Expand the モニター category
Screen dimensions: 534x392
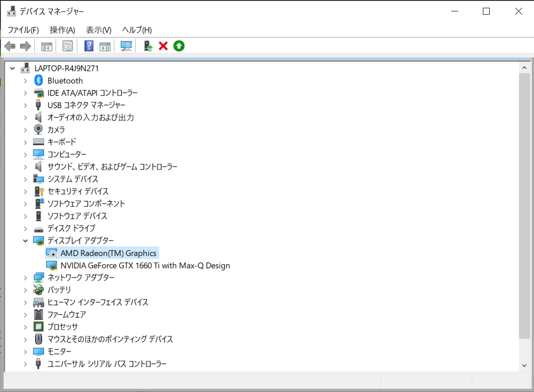[x=26, y=352]
